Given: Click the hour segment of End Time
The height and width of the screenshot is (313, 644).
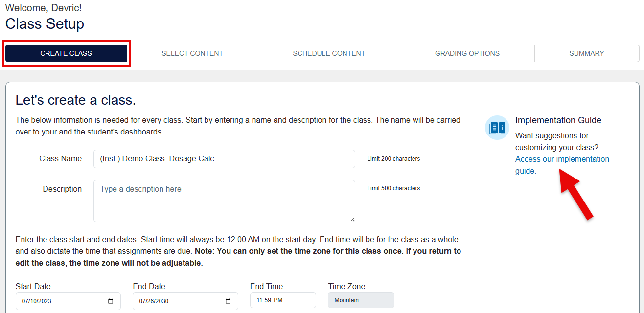Looking at the screenshot, I should click(259, 300).
